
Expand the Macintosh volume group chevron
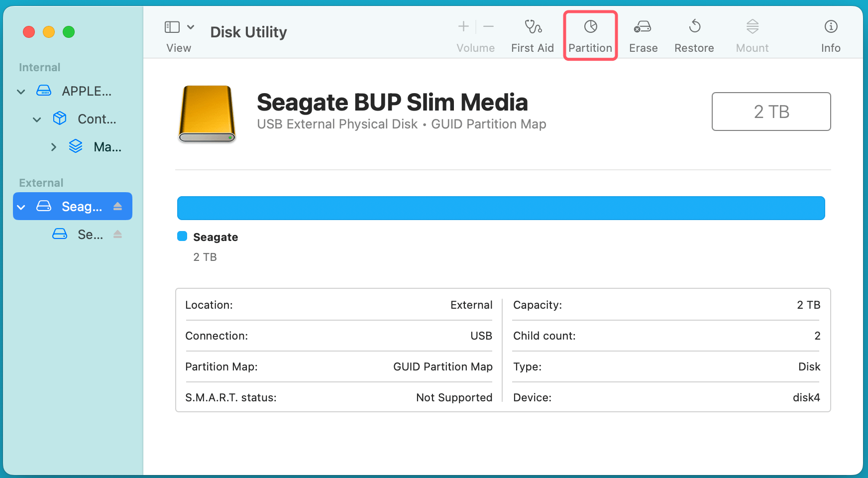53,147
